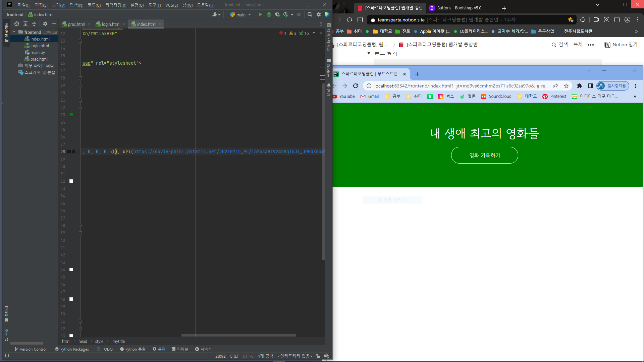Open tab search chevron in localhost Chrome window

pyautogui.click(x=588, y=70)
